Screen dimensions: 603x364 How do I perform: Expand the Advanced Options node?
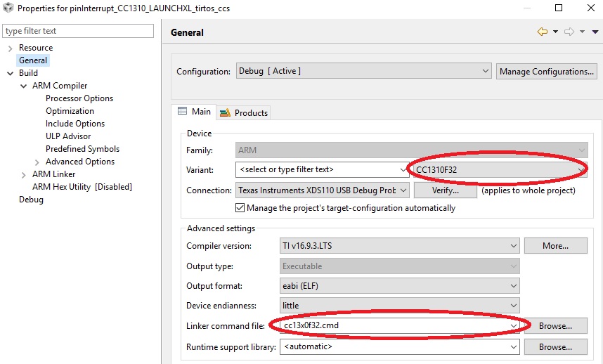pyautogui.click(x=37, y=162)
